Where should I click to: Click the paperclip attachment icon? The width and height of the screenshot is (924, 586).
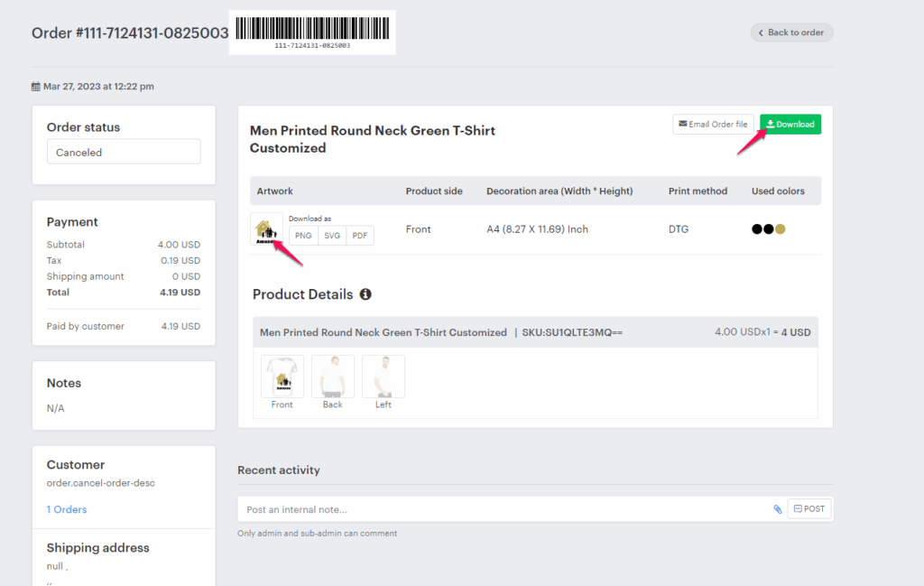point(778,509)
